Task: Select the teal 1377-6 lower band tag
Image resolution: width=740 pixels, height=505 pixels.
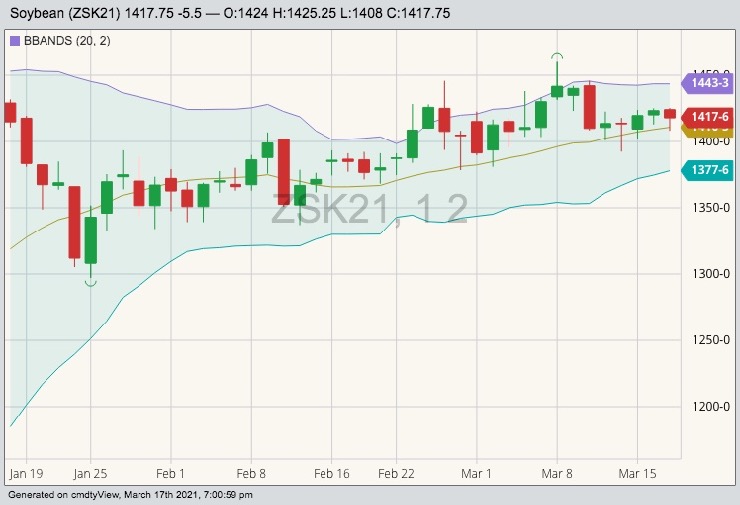Action: [x=709, y=171]
